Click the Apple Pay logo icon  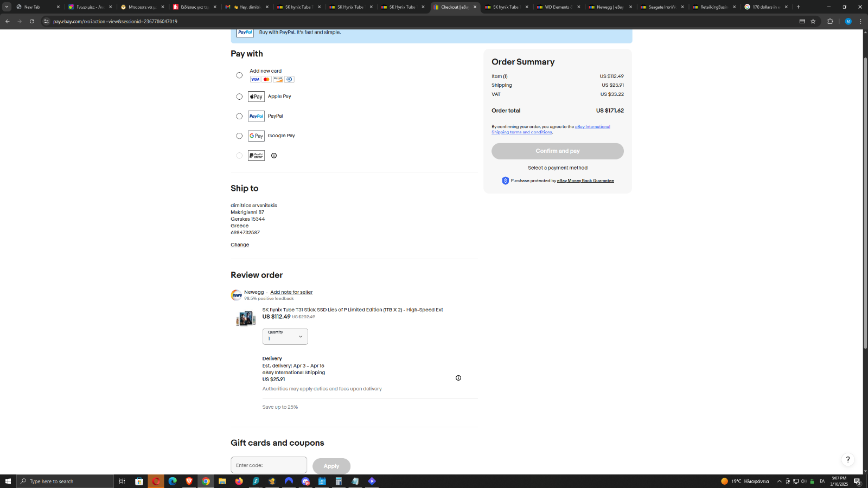tap(256, 97)
